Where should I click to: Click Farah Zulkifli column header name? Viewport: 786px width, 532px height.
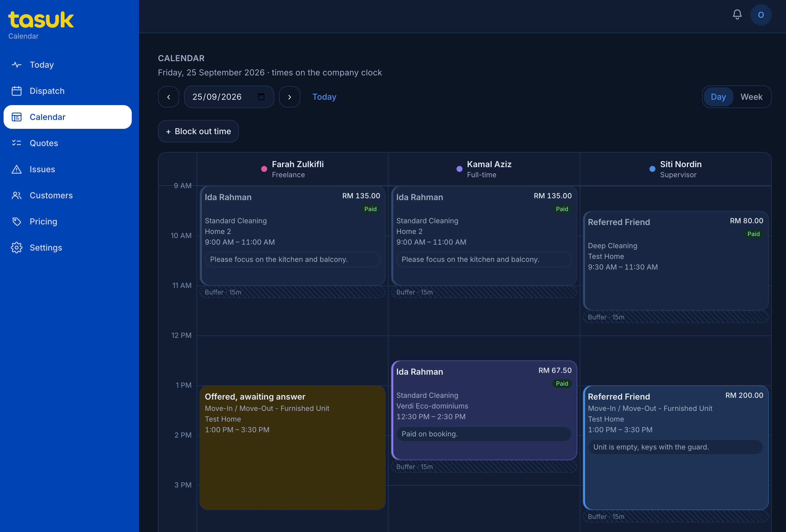[298, 164]
